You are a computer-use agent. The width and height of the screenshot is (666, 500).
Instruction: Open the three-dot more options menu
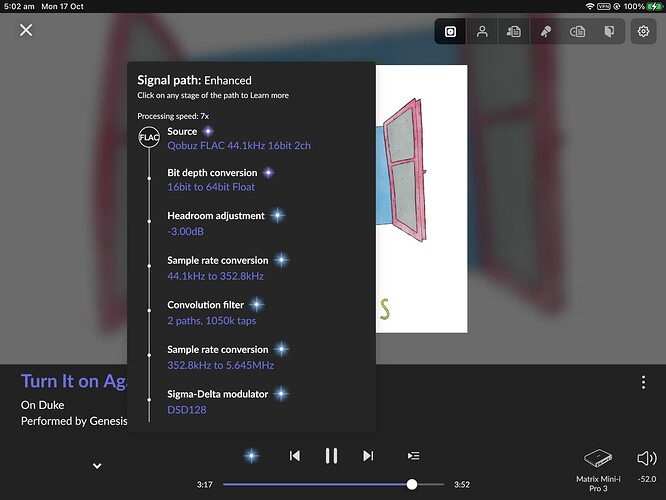(643, 382)
